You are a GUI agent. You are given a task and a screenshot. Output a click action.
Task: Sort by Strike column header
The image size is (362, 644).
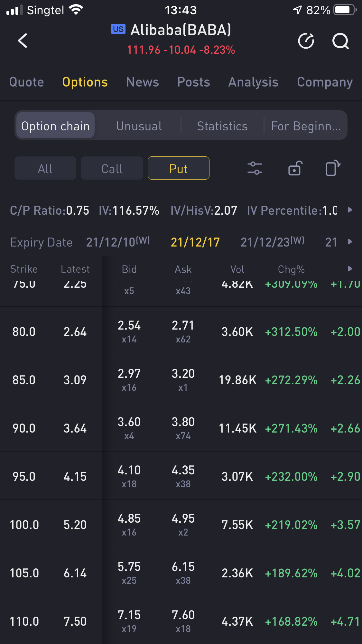click(x=24, y=269)
